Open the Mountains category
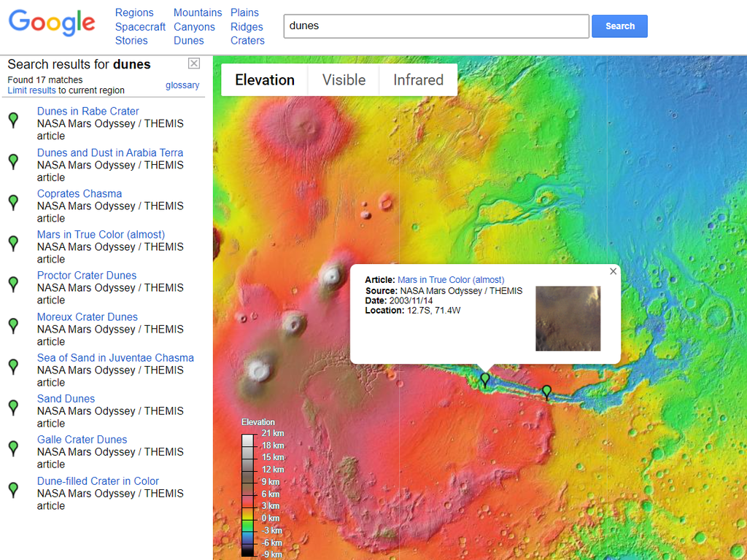Image resolution: width=747 pixels, height=560 pixels. (198, 13)
